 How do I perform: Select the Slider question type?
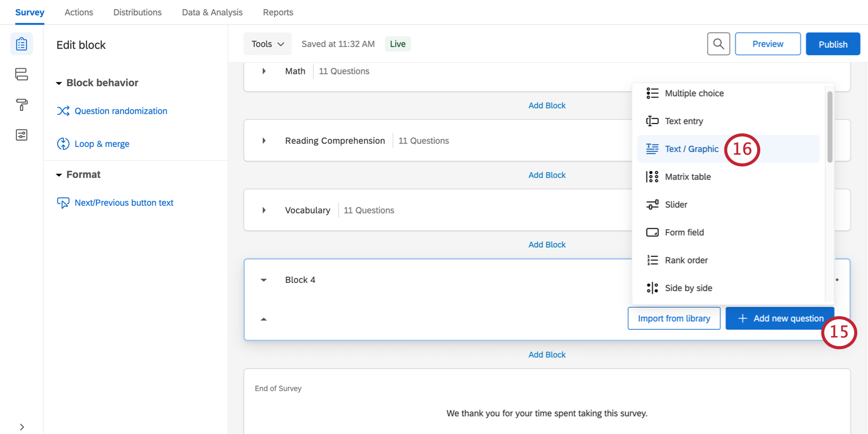(x=676, y=205)
